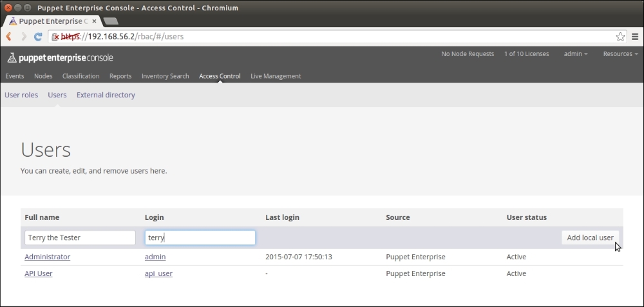The width and height of the screenshot is (644, 307).
Task: Open the api_user login link
Action: click(x=158, y=273)
